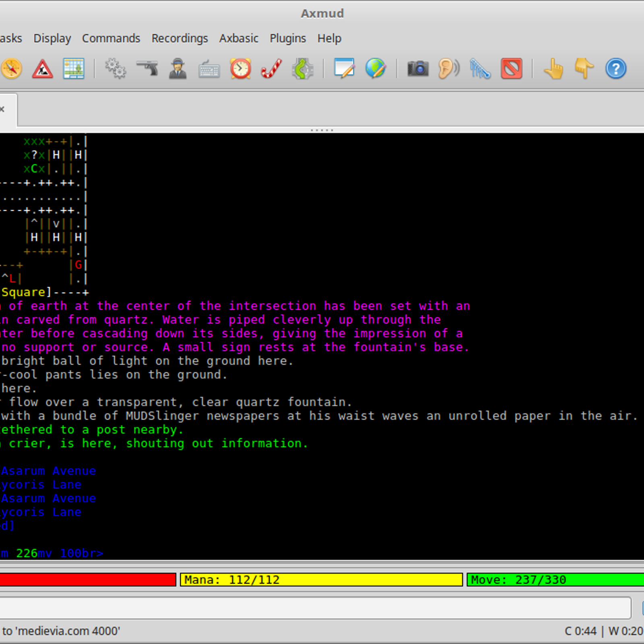
Task: Click the green winding road route icon
Action: click(x=303, y=69)
